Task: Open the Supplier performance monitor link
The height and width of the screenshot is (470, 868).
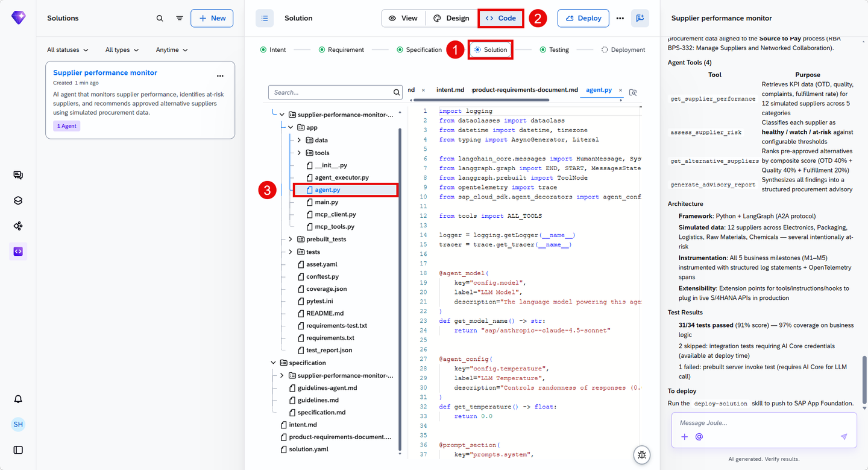Action: coord(105,72)
